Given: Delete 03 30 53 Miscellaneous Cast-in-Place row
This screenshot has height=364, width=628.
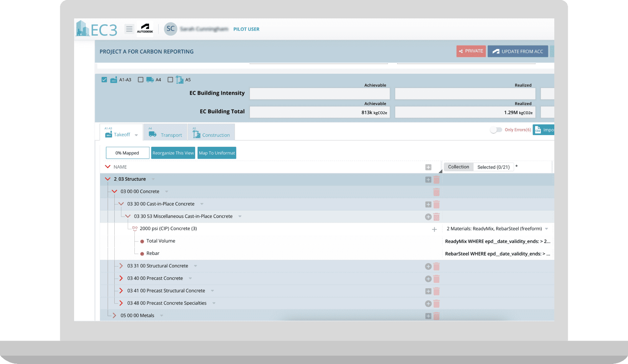Looking at the screenshot, I should (x=437, y=217).
